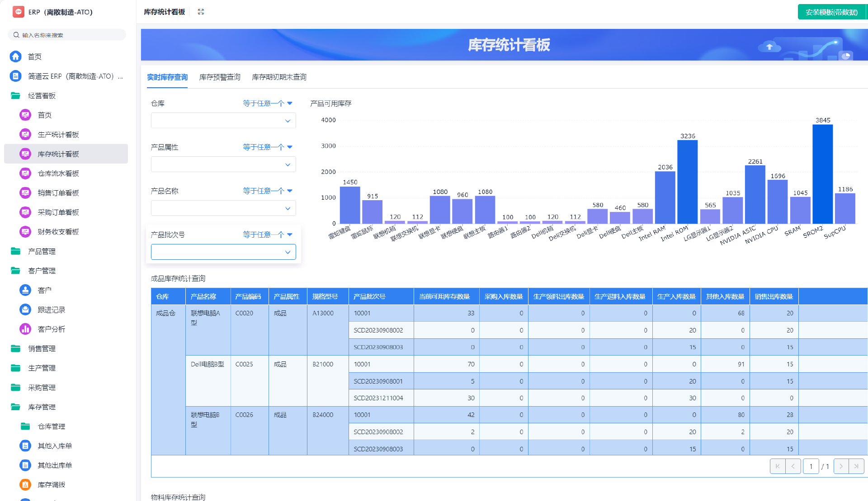868x501 pixels.
Task: Select the 生产统计看板 dashboard icon
Action: click(25, 134)
